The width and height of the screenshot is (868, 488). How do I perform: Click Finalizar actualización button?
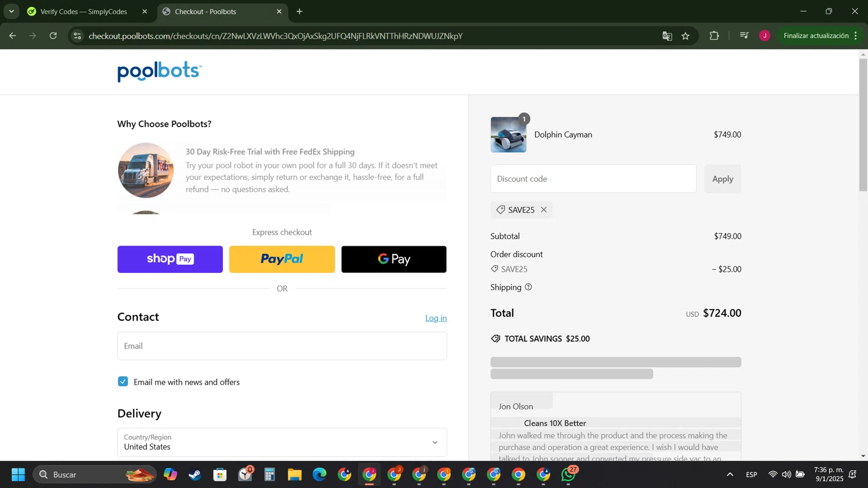(x=816, y=36)
